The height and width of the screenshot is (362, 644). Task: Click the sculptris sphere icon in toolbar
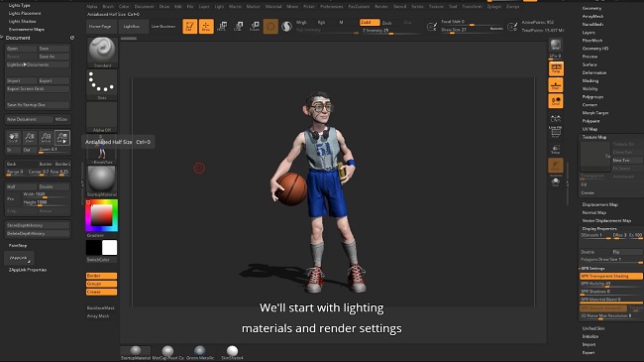pos(286,27)
